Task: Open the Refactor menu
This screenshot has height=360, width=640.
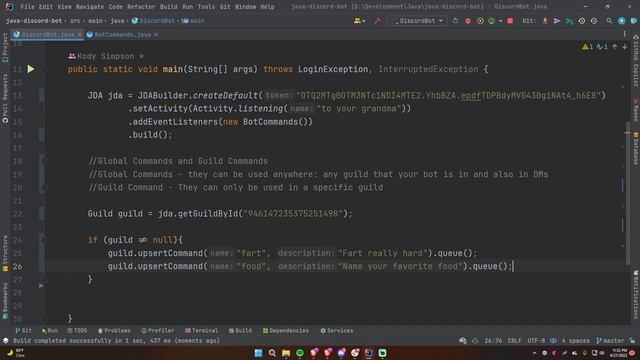Action: 141,7
